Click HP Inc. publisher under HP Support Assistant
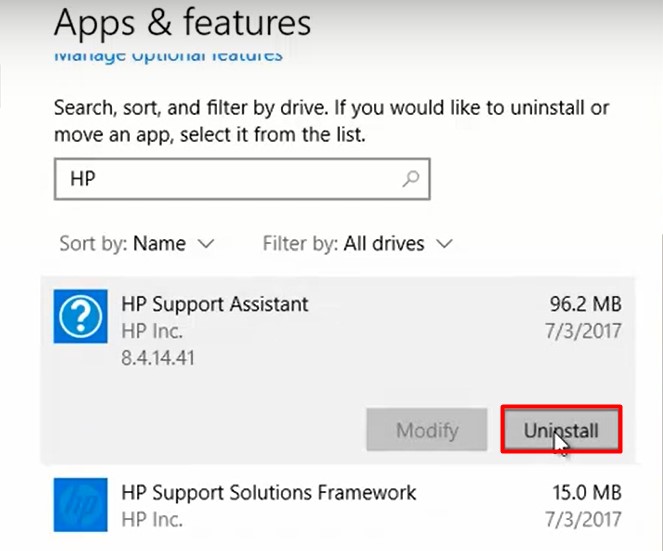663x551 pixels. pos(150,330)
